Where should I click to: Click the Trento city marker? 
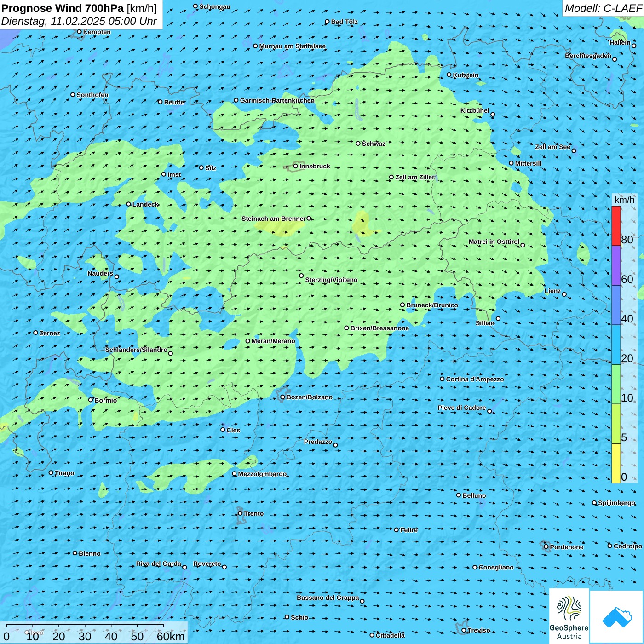(x=240, y=513)
